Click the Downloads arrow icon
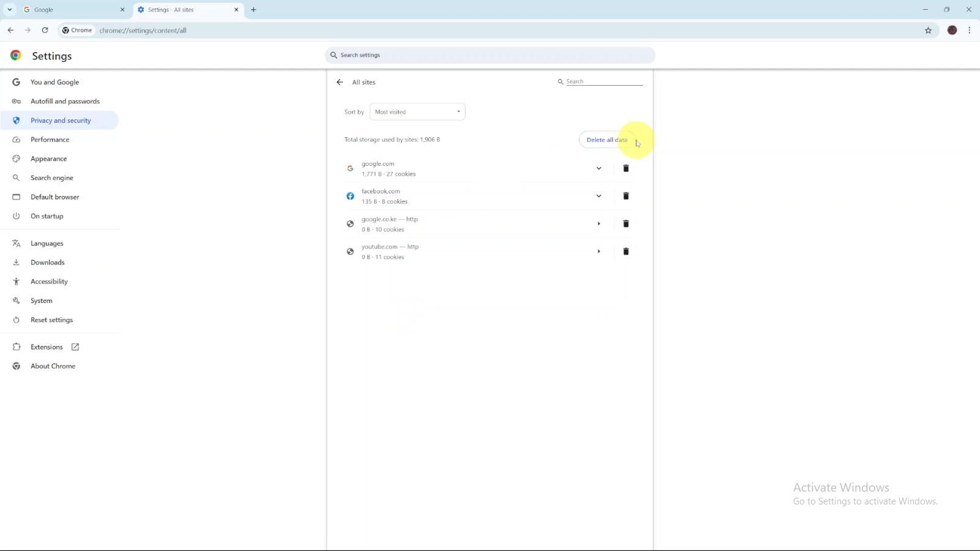Viewport: 980px width, 551px height. click(17, 262)
